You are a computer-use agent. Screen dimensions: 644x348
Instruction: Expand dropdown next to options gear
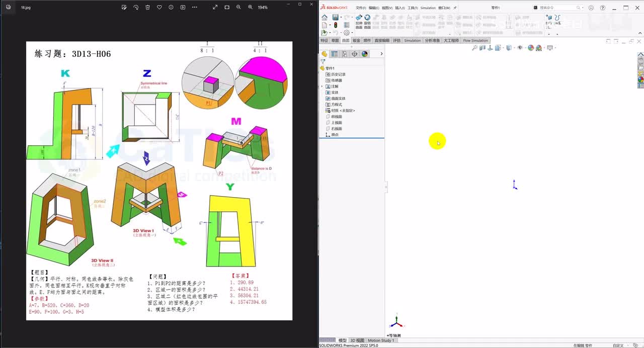point(351,33)
